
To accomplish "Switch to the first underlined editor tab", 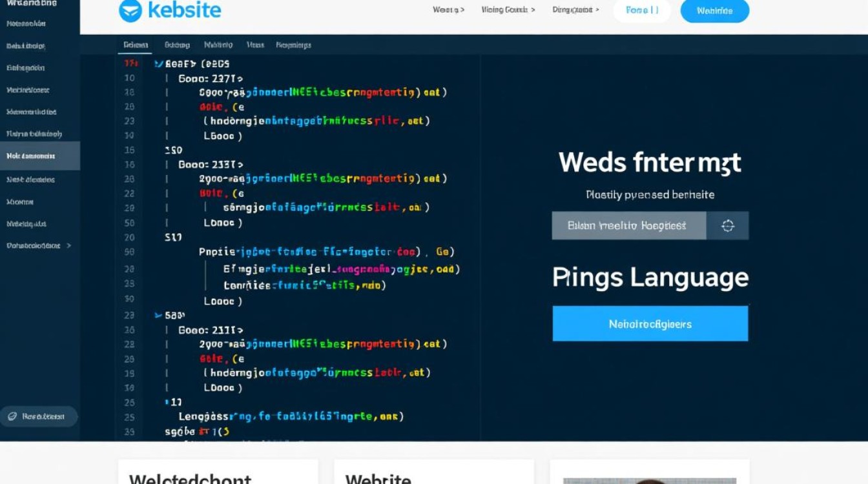I will [x=136, y=45].
